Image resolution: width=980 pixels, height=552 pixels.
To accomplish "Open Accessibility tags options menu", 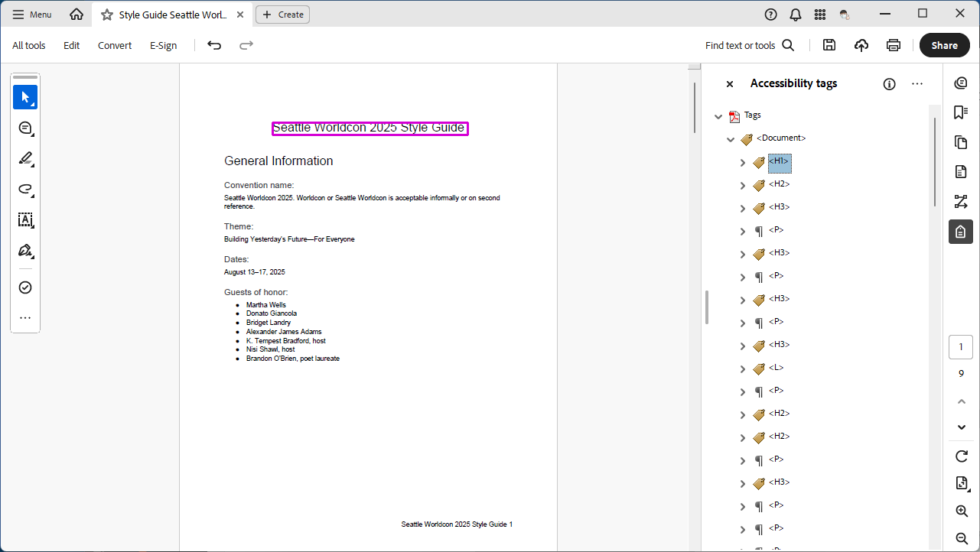I will 917,84.
